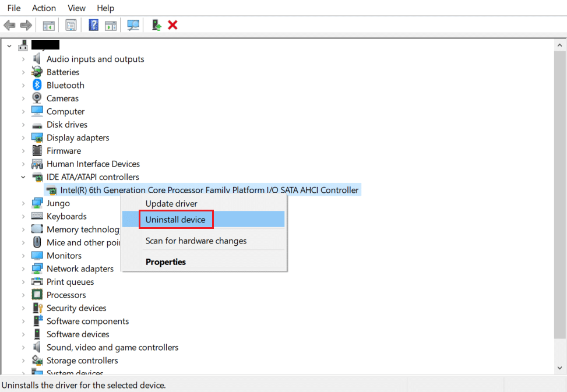This screenshot has height=392, width=567.
Task: Toggle the Show/Hide Console Tree icon
Action: pyautogui.click(x=48, y=24)
